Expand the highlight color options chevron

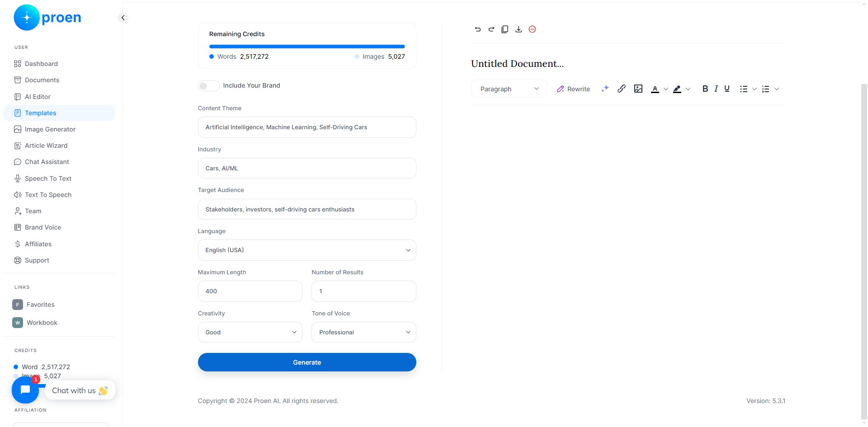pos(688,89)
